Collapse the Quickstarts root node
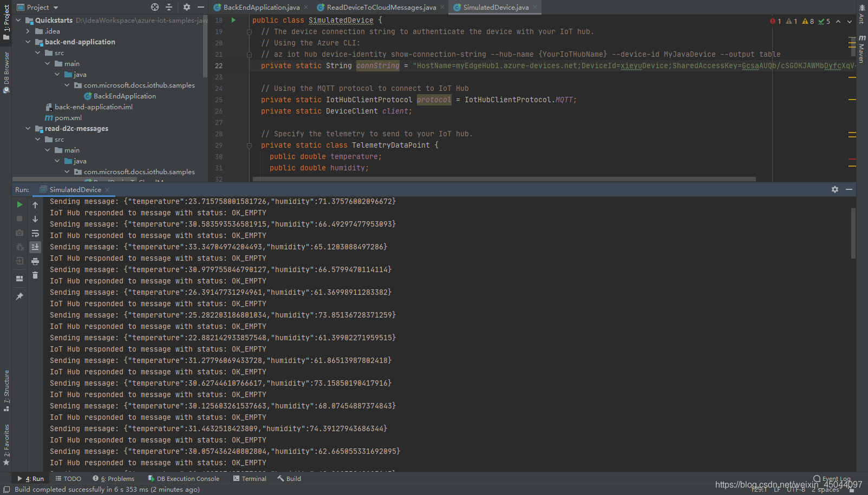 tap(18, 20)
